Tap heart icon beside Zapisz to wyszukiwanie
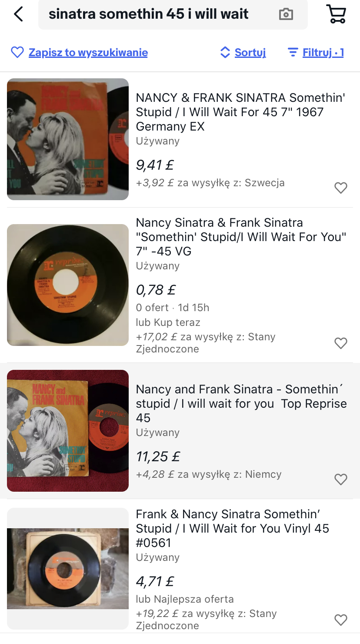 click(17, 53)
